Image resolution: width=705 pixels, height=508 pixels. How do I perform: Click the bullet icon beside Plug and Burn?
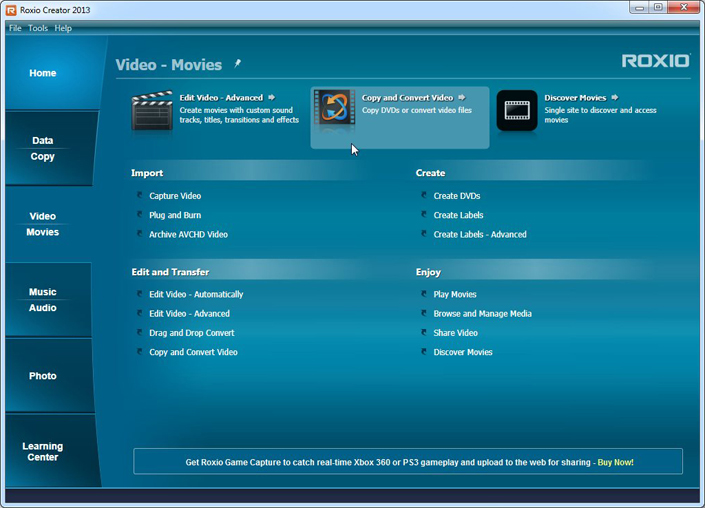pyautogui.click(x=139, y=214)
